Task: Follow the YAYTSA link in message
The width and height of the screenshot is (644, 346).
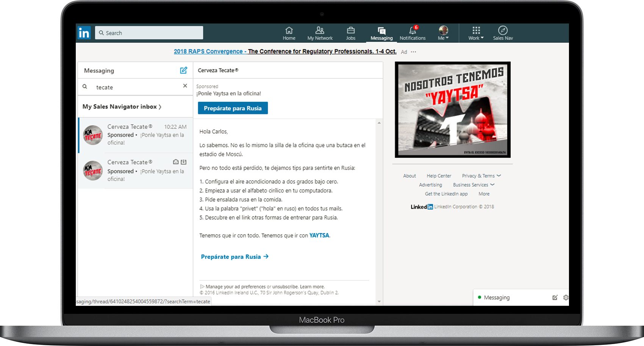Action: click(319, 235)
